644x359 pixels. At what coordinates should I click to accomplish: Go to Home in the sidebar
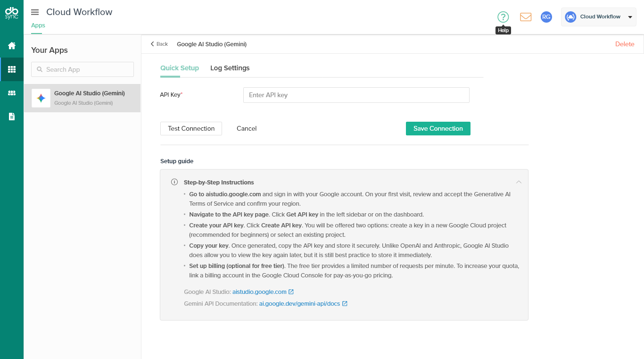(x=12, y=46)
